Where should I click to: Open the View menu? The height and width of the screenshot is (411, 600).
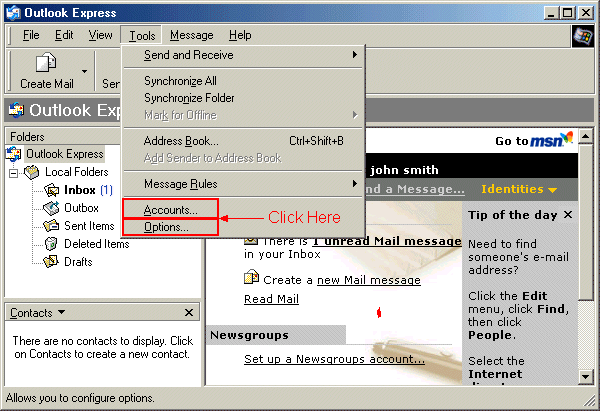(101, 35)
